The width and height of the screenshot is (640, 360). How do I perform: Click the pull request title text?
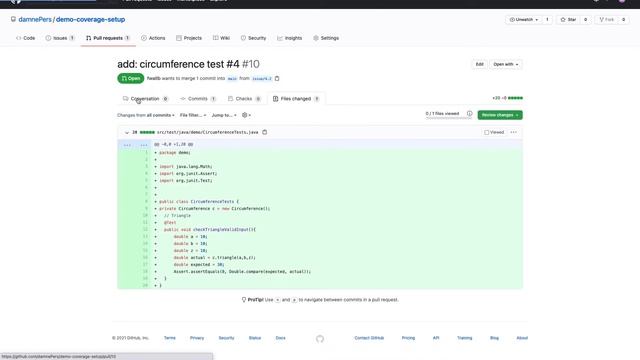pyautogui.click(x=178, y=64)
